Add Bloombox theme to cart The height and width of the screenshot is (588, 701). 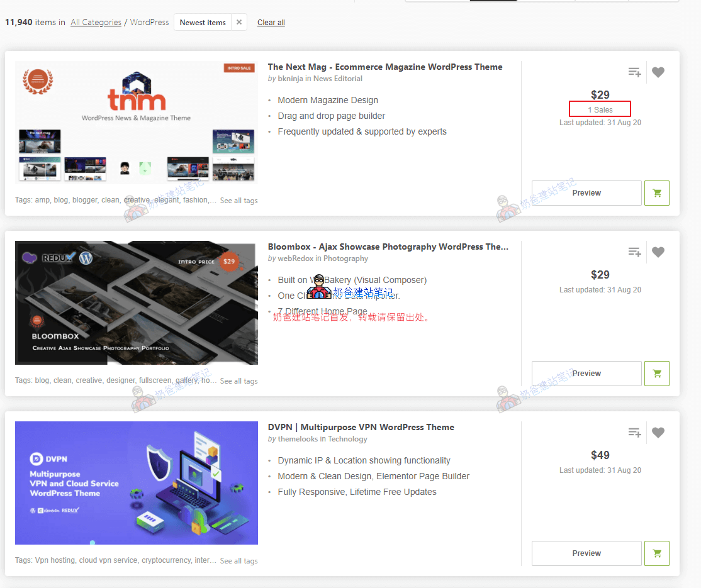coord(656,374)
